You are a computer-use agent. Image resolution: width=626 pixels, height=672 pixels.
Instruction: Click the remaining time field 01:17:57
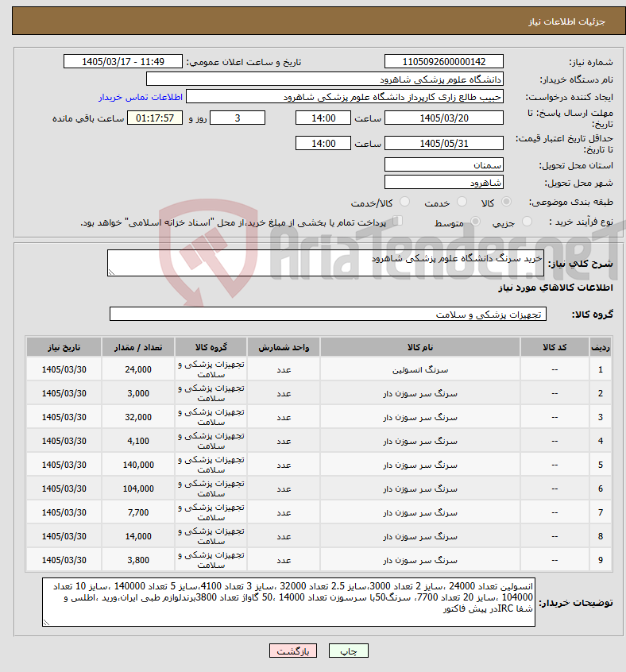(x=155, y=118)
